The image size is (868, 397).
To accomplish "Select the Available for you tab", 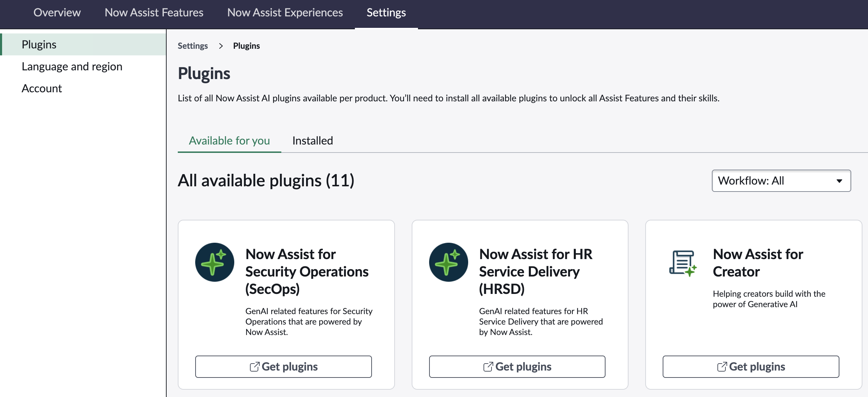I will (x=229, y=141).
